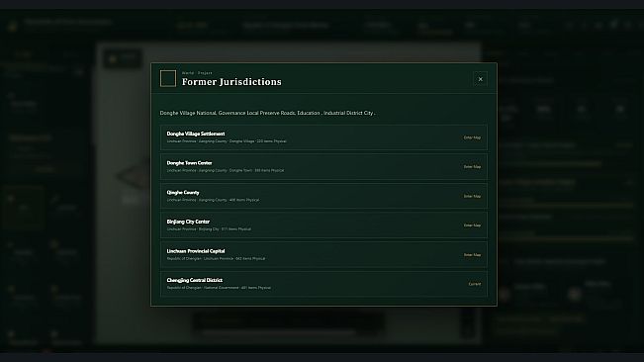Select the Binjiang City Center title
Viewport: 644px width, 362px height.
[x=188, y=222]
